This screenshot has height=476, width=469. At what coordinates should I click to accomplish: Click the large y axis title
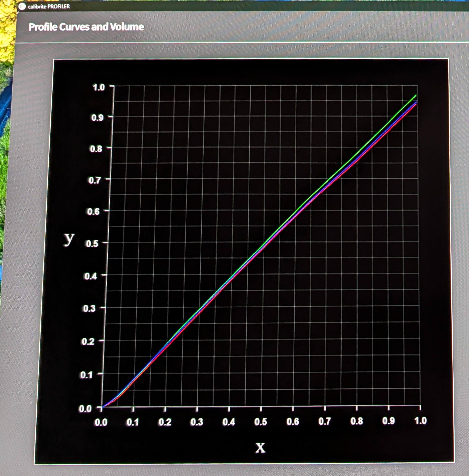coord(69,238)
